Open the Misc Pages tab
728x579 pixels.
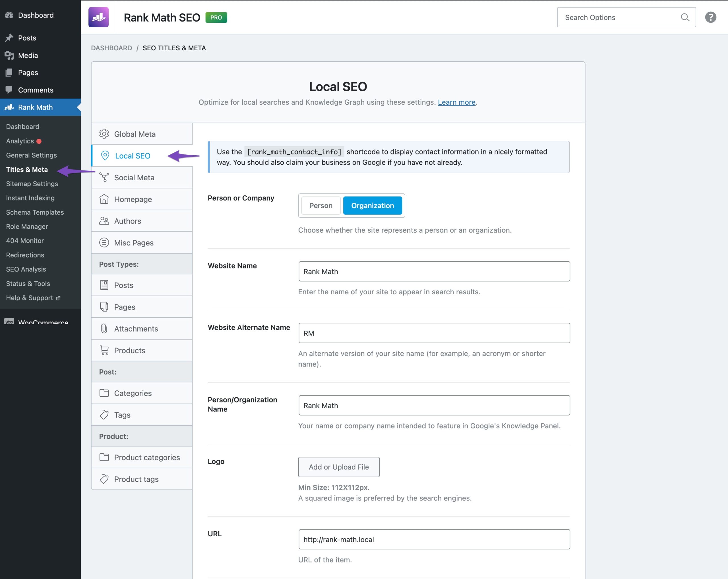pyautogui.click(x=134, y=243)
